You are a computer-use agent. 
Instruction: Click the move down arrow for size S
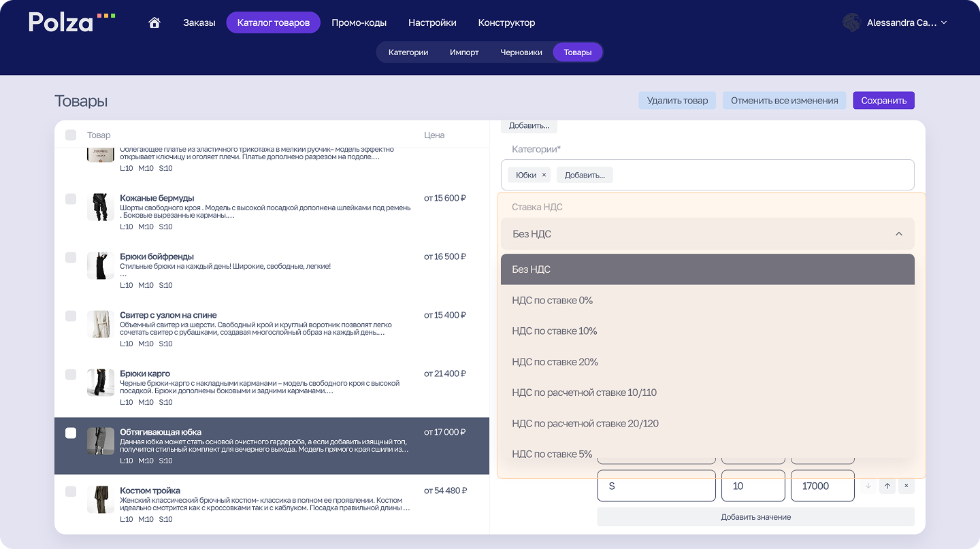tap(868, 486)
